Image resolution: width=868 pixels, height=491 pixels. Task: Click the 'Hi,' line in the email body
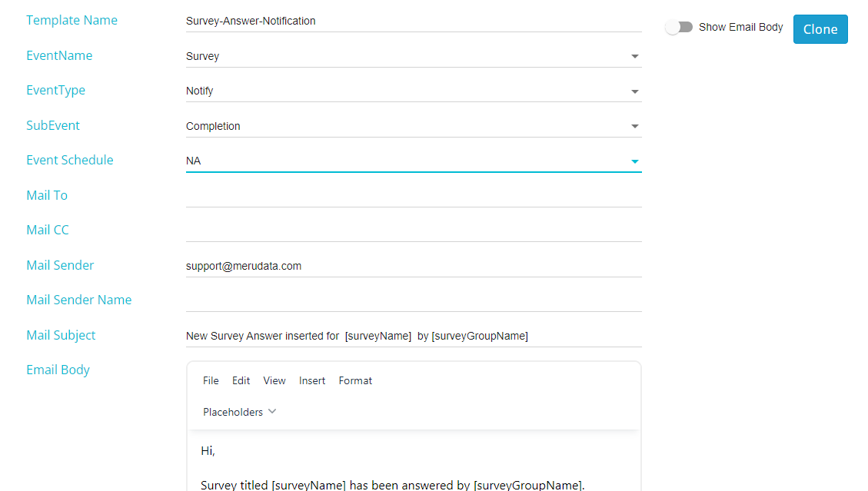click(x=208, y=451)
